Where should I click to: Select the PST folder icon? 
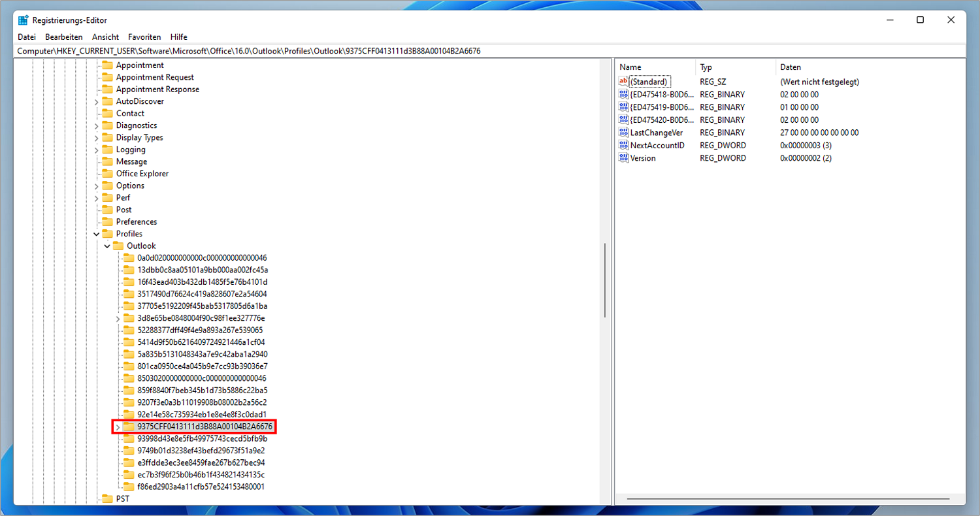(107, 499)
